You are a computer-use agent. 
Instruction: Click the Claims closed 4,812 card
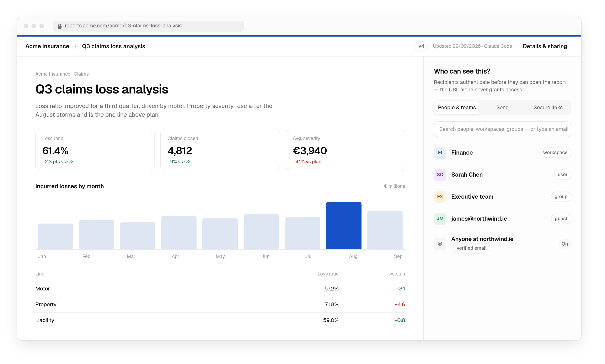(x=220, y=150)
